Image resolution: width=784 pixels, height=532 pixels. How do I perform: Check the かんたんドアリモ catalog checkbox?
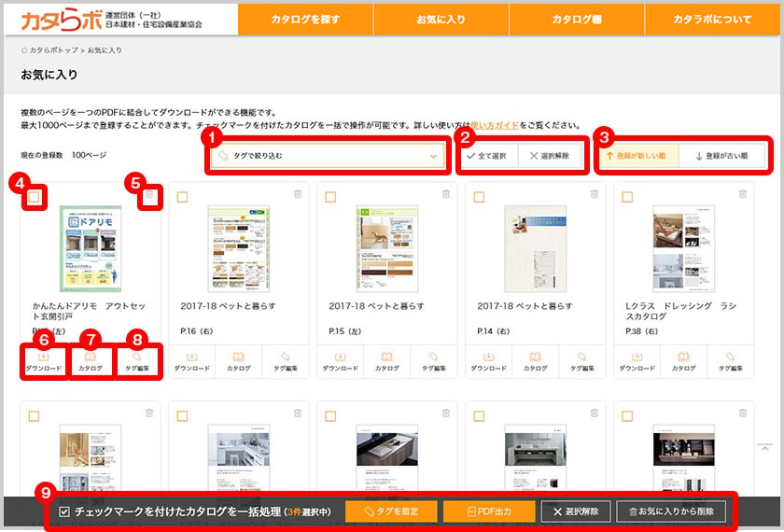tap(34, 197)
